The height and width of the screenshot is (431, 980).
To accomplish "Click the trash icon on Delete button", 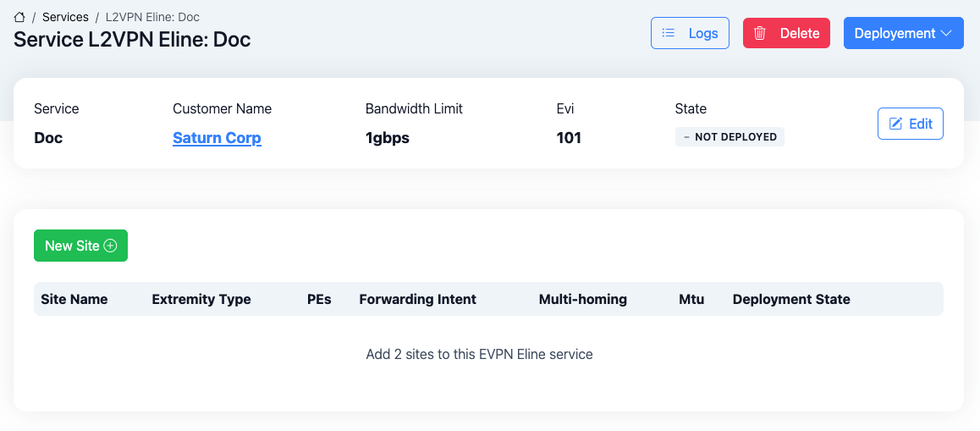I will pos(760,33).
